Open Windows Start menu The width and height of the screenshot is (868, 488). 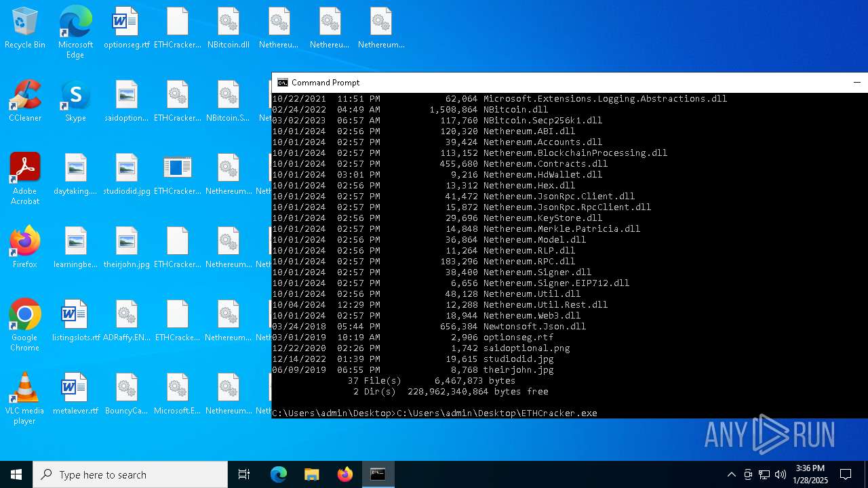pyautogui.click(x=16, y=474)
